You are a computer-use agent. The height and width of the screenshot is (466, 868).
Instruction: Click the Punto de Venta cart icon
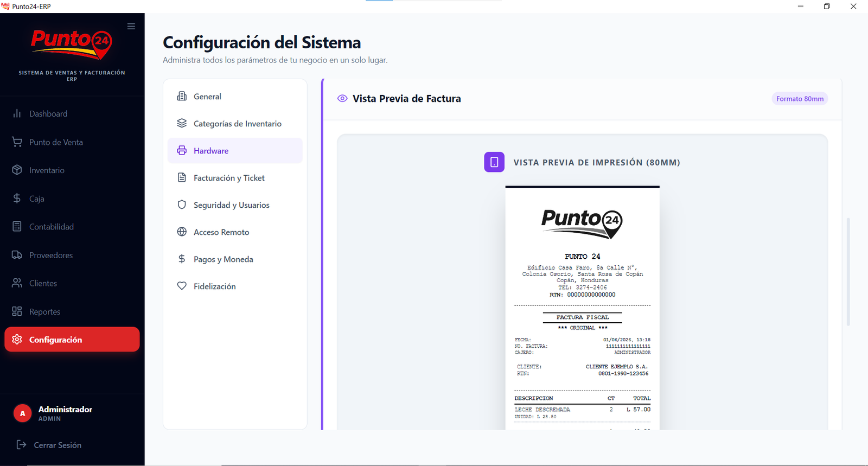[17, 142]
